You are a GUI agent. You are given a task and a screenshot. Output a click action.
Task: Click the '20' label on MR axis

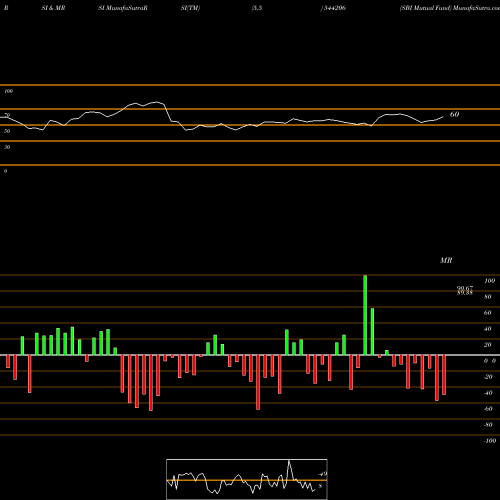coord(488,345)
